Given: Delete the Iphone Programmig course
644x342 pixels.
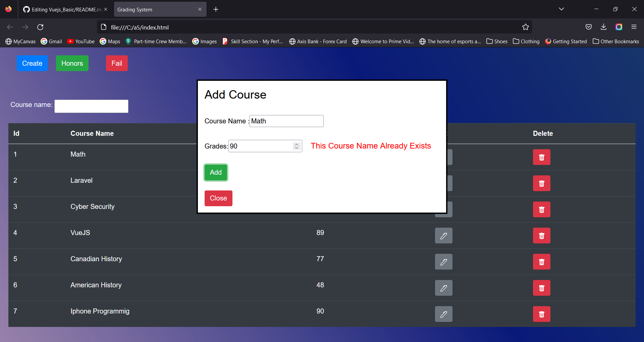Looking at the screenshot, I should (x=541, y=314).
